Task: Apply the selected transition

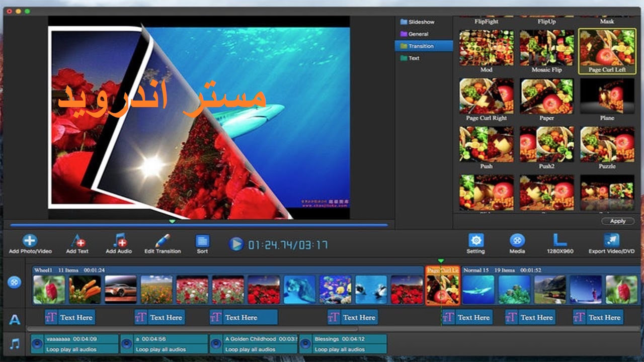Action: [x=618, y=221]
